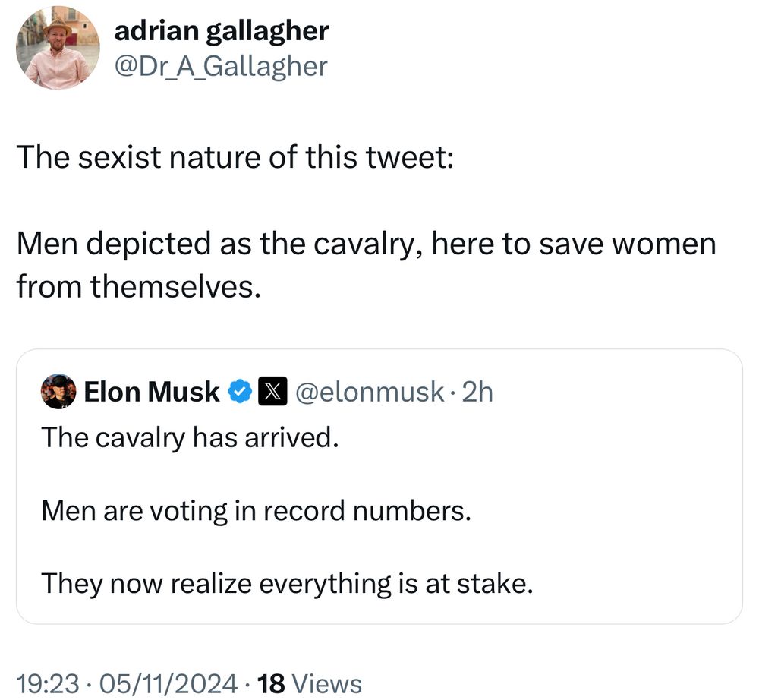Screen dimensions: 759x700
Task: Click the "Men depicted as the cavalry" line
Action: tap(365, 244)
